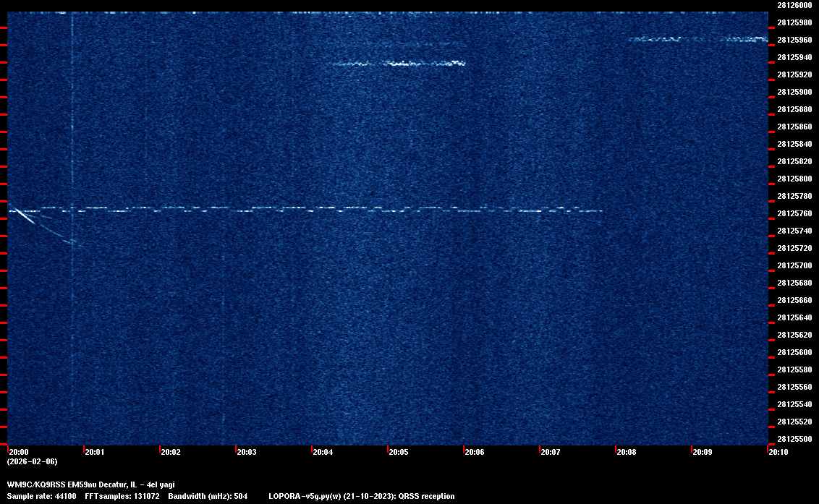819x504 pixels.
Task: Click the 28125940 frequency axis label
Action: click(794, 57)
